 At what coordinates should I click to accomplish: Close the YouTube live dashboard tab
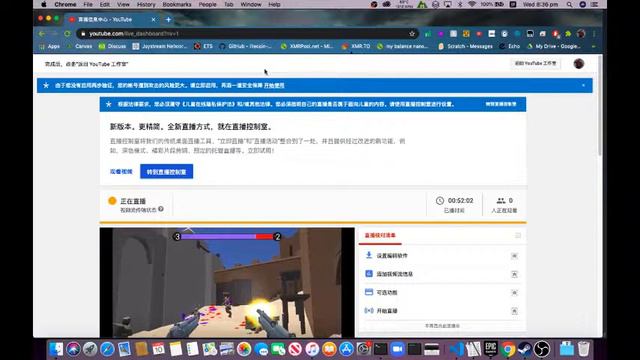coord(153,19)
